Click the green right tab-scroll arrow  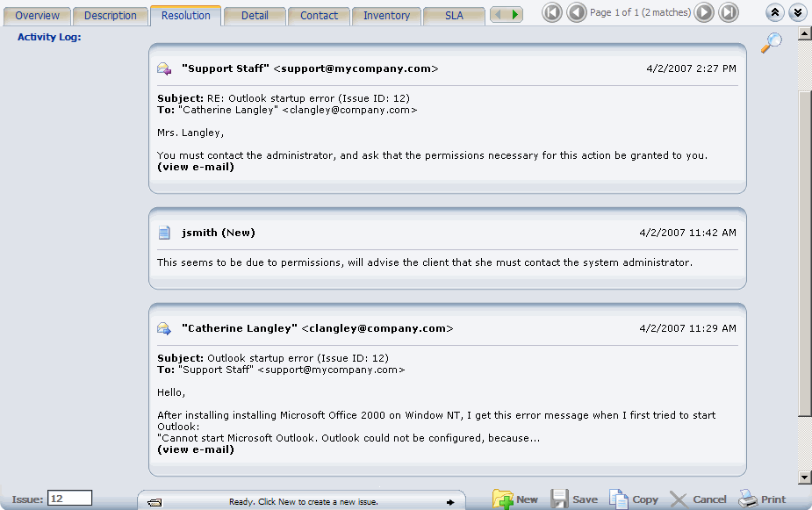click(514, 15)
